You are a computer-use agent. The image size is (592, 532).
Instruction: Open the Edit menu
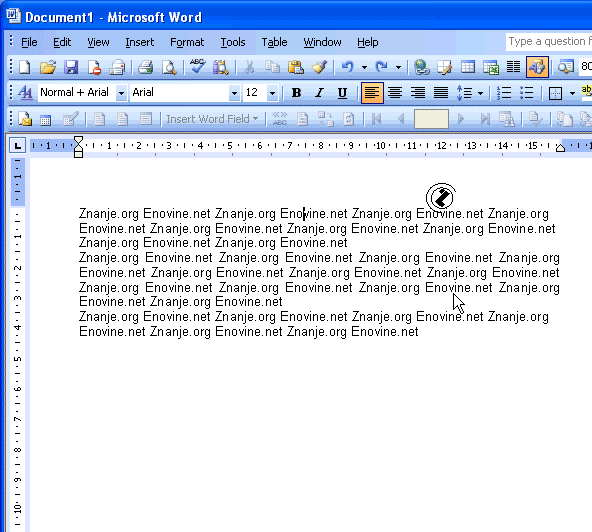coord(62,42)
